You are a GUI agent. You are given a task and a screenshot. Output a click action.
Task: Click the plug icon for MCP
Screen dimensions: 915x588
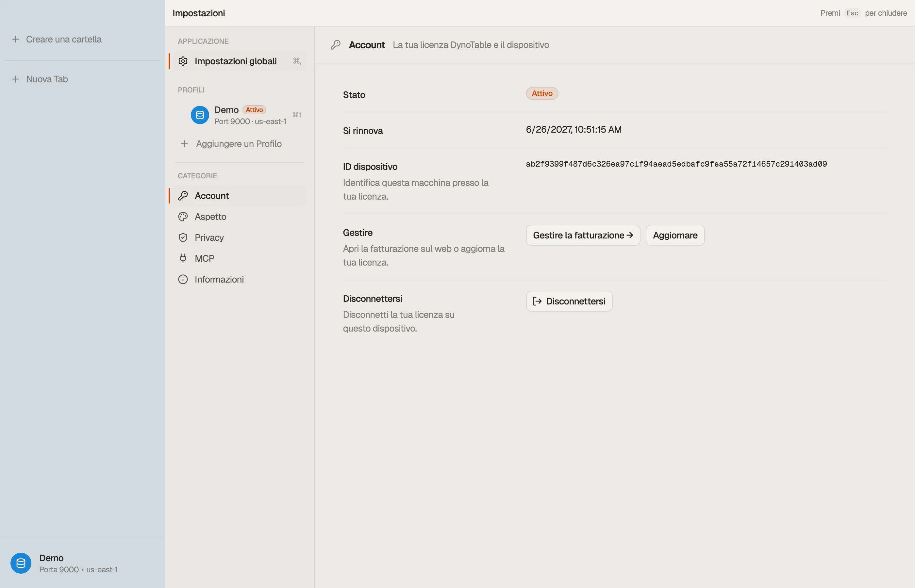[183, 258]
